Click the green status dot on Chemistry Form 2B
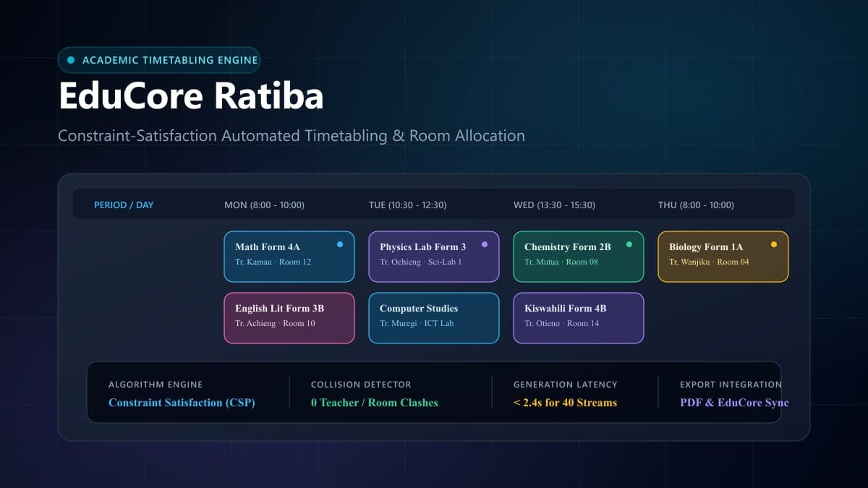The height and width of the screenshot is (488, 868). pos(629,244)
